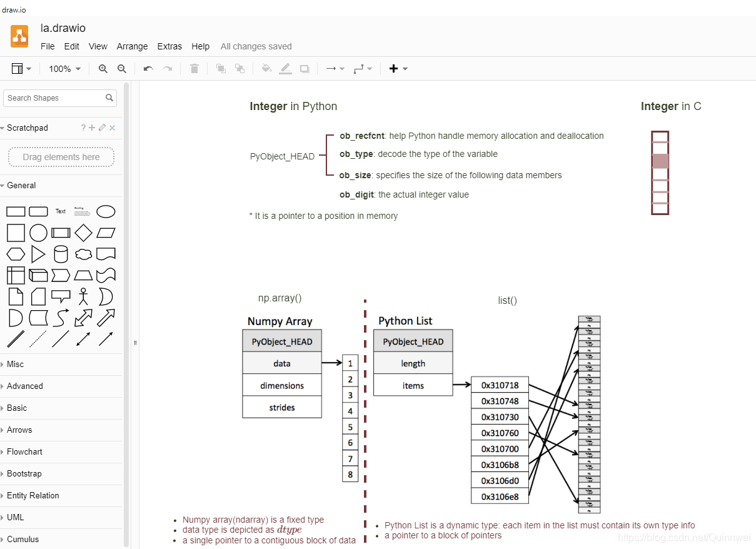Open the Arrange menu
Viewport: 756px width, 549px height.
(133, 46)
